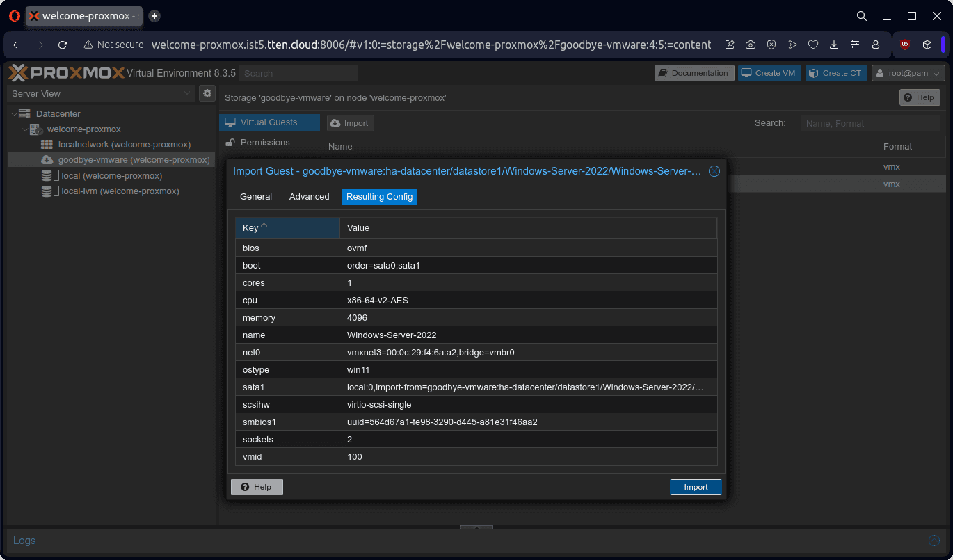Open the extensions cube icon
The image size is (953, 560).
tap(927, 45)
